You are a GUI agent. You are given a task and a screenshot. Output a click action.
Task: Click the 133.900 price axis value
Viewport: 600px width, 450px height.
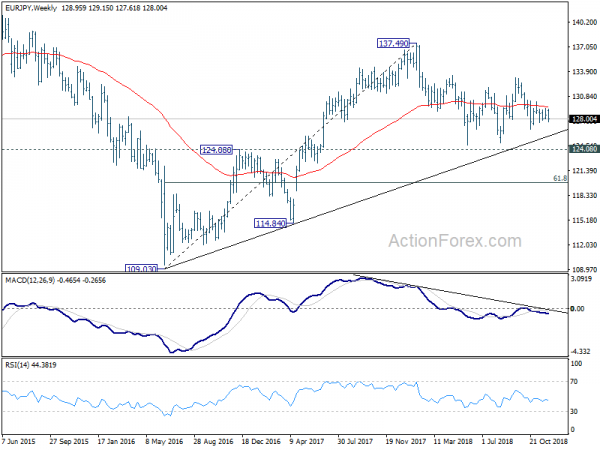[584, 72]
